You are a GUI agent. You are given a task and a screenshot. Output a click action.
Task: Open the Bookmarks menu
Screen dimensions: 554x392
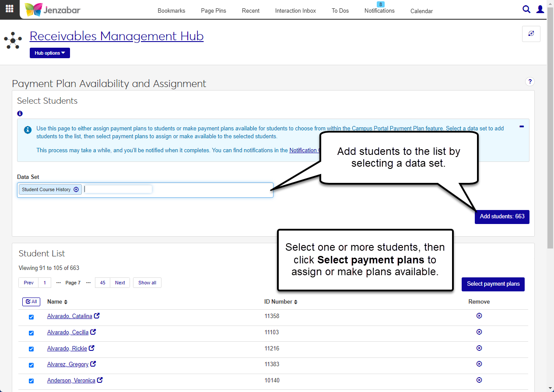[x=171, y=11]
